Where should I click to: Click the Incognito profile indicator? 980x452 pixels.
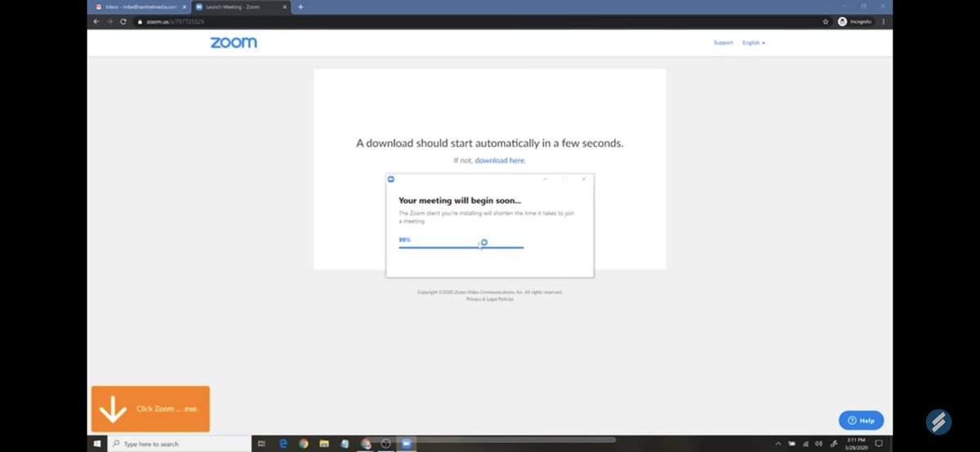tap(855, 21)
